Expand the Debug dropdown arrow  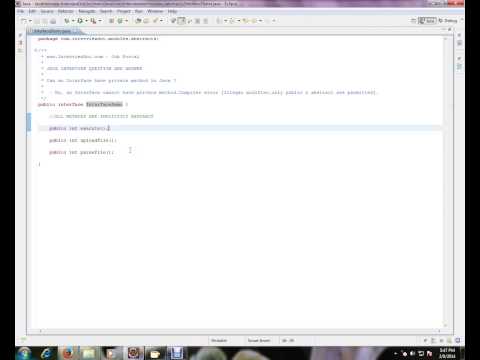73,21
